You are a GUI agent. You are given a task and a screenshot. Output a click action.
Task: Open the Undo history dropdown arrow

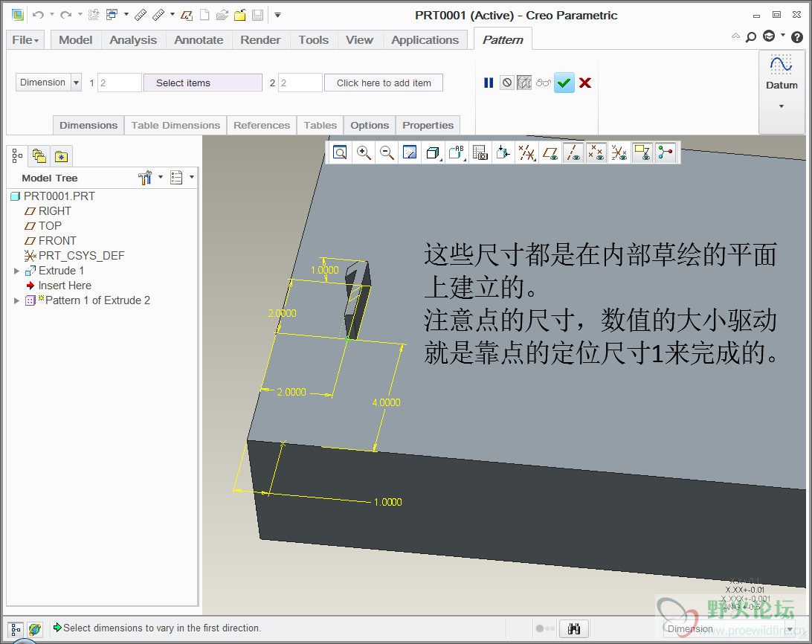tap(52, 15)
